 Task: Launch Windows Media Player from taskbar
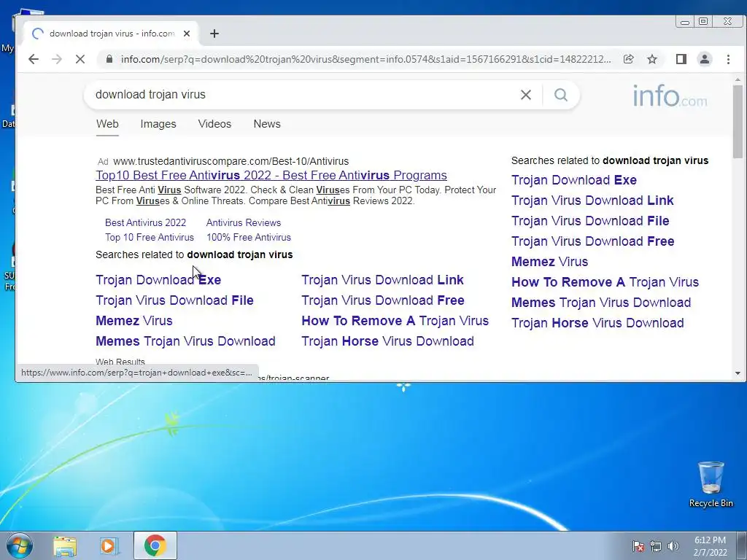tap(109, 546)
